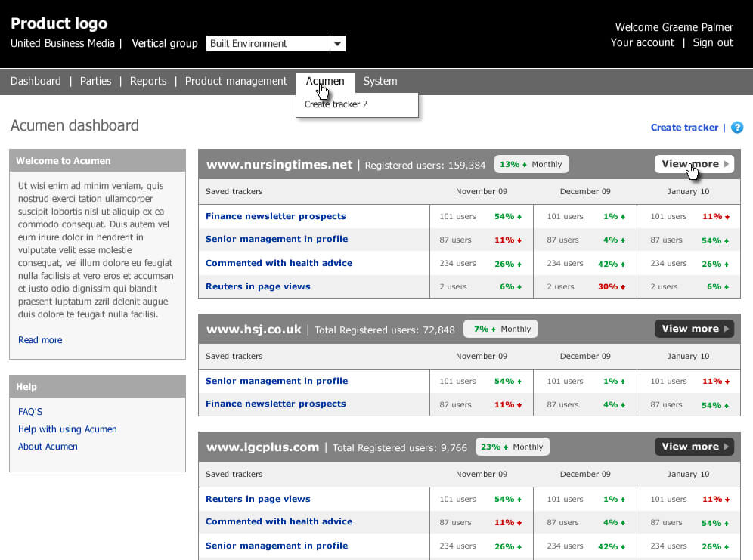Image resolution: width=753 pixels, height=560 pixels.
Task: Open the Read more link in Welcome panel
Action: click(x=40, y=340)
